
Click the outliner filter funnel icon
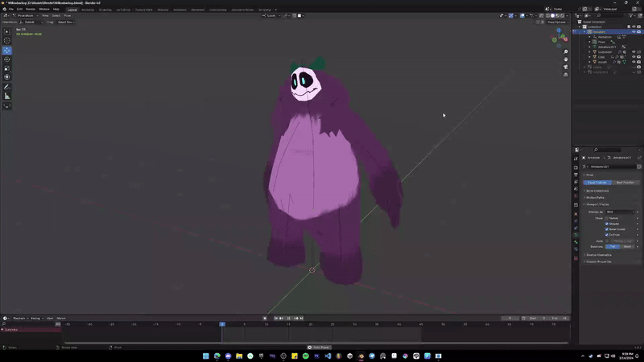pyautogui.click(x=631, y=15)
